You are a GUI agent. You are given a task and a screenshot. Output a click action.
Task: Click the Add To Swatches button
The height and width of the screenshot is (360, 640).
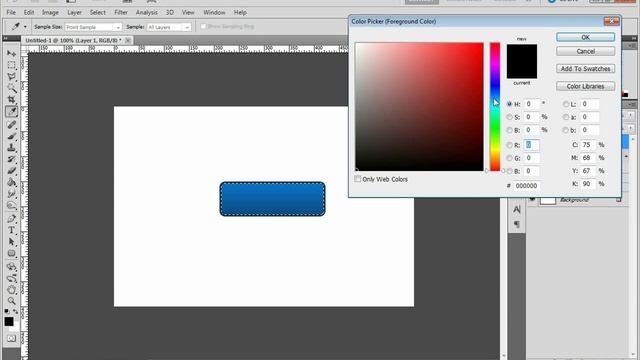pos(585,69)
